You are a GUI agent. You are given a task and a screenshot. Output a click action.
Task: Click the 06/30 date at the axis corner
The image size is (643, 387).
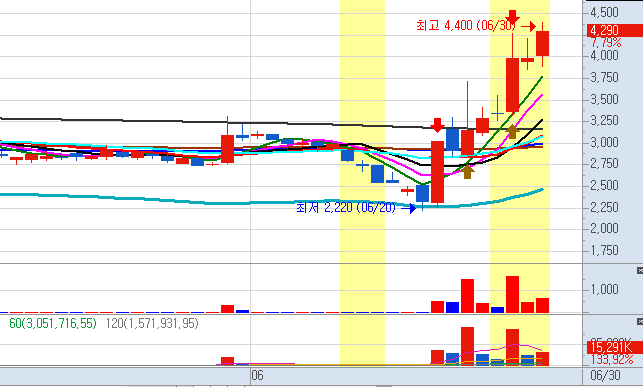click(x=605, y=376)
